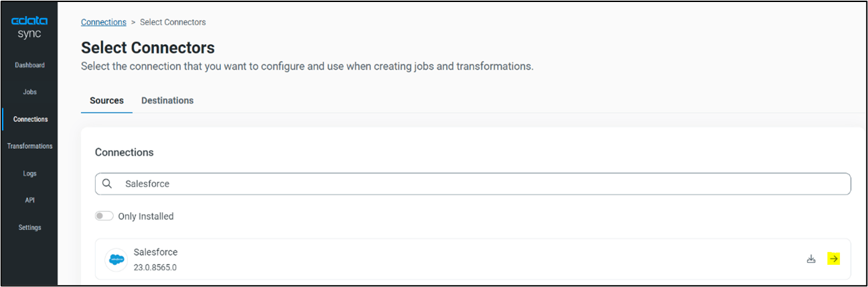The image size is (868, 287).
Task: Download the Salesforce connector
Action: 811,259
